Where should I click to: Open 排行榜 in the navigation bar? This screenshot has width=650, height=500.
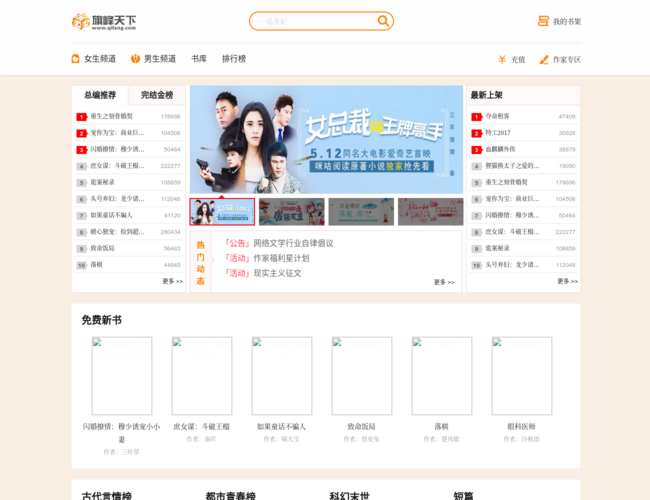coord(234,59)
